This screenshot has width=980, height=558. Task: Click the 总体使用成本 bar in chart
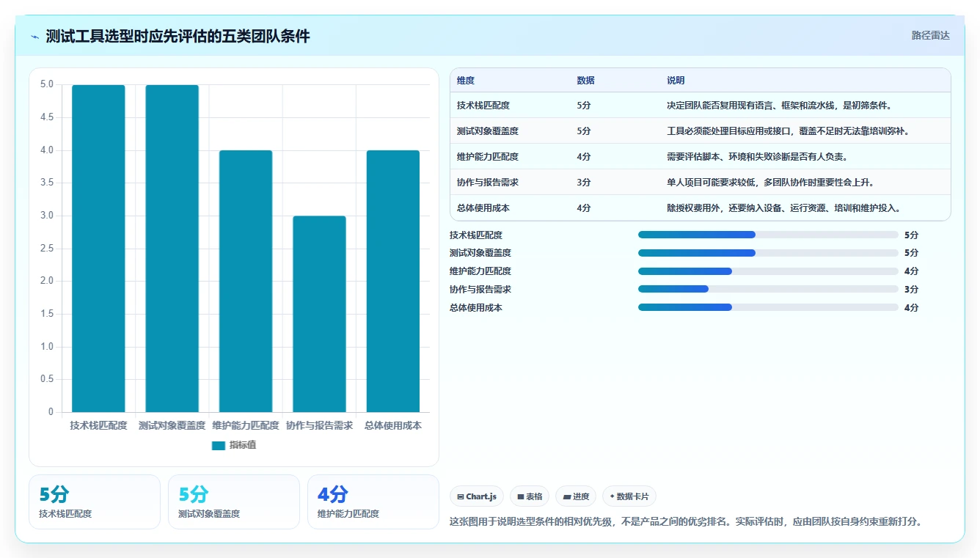click(x=393, y=281)
